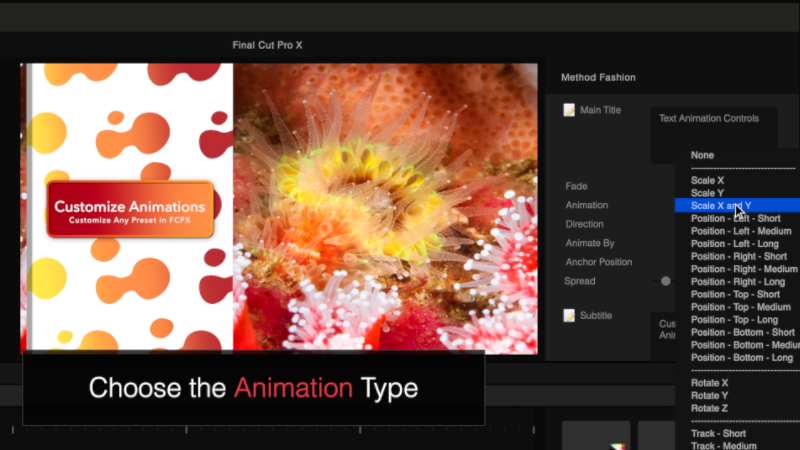Click the Fade parameter label
This screenshot has width=800, height=450.
[576, 186]
